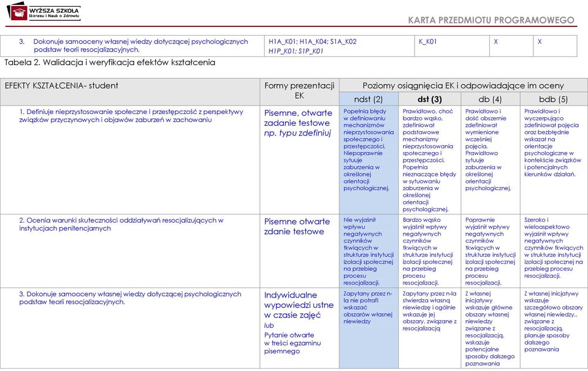This screenshot has width=588, height=371.
Task: Click the first X mark after K_K01
Action: point(496,42)
